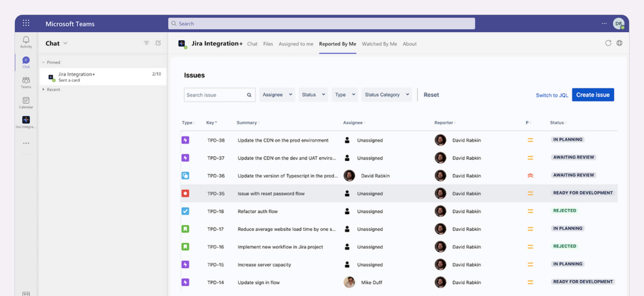Switch to the Watched By Me tab
Image resolution: width=644 pixels, height=296 pixels.
click(x=379, y=44)
